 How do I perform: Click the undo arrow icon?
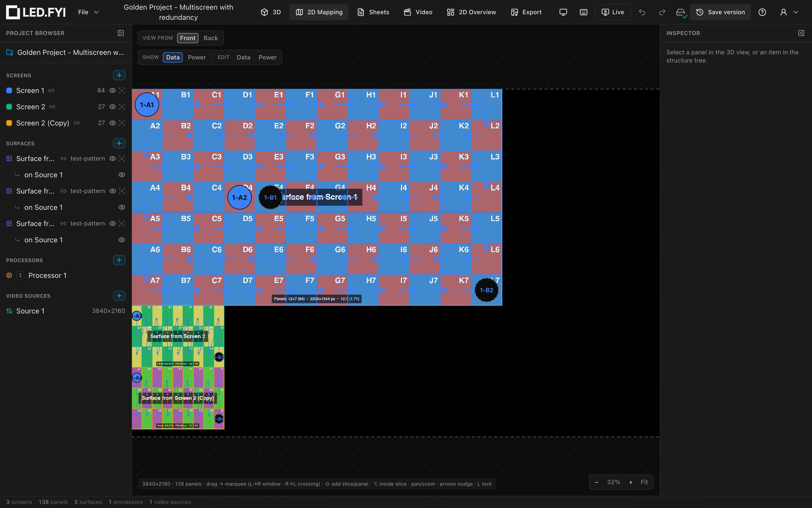click(x=642, y=12)
